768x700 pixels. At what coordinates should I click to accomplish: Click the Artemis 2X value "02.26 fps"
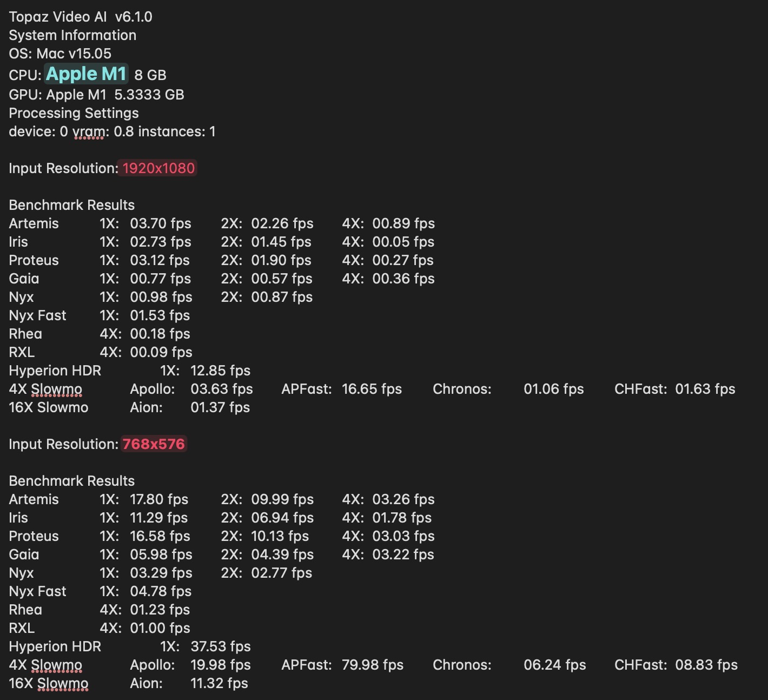coord(282,223)
